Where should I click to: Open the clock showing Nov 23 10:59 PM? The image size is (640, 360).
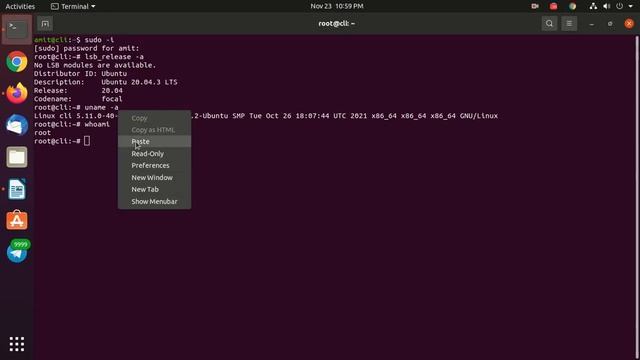click(x=337, y=6)
